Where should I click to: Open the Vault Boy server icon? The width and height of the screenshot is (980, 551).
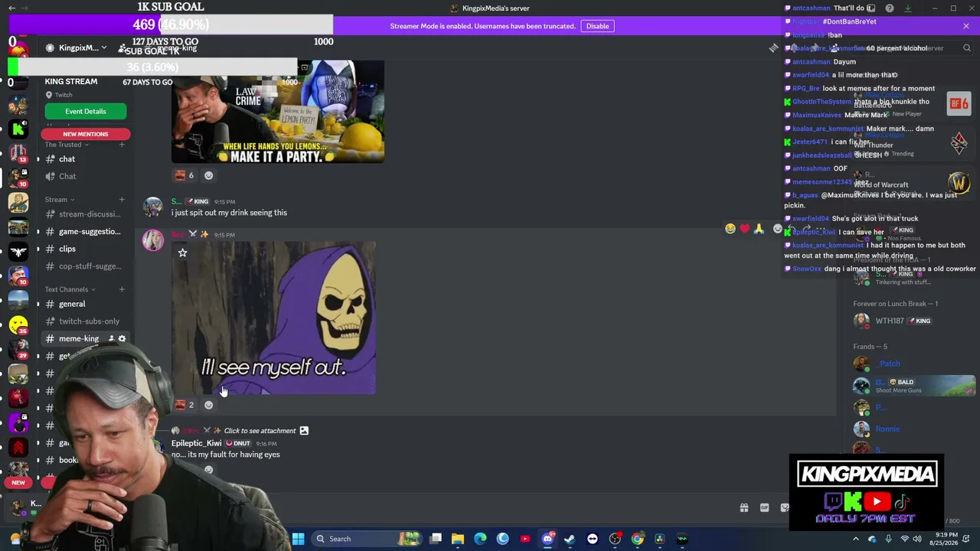tap(18, 203)
